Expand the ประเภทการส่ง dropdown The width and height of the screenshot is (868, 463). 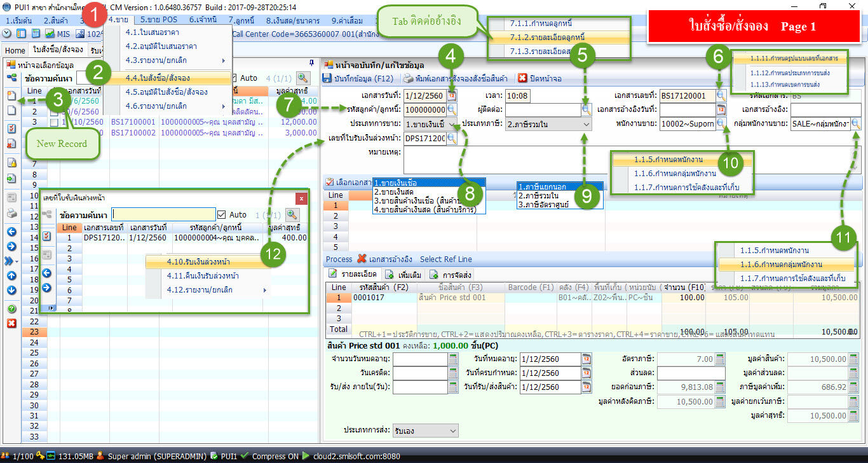pyautogui.click(x=453, y=431)
